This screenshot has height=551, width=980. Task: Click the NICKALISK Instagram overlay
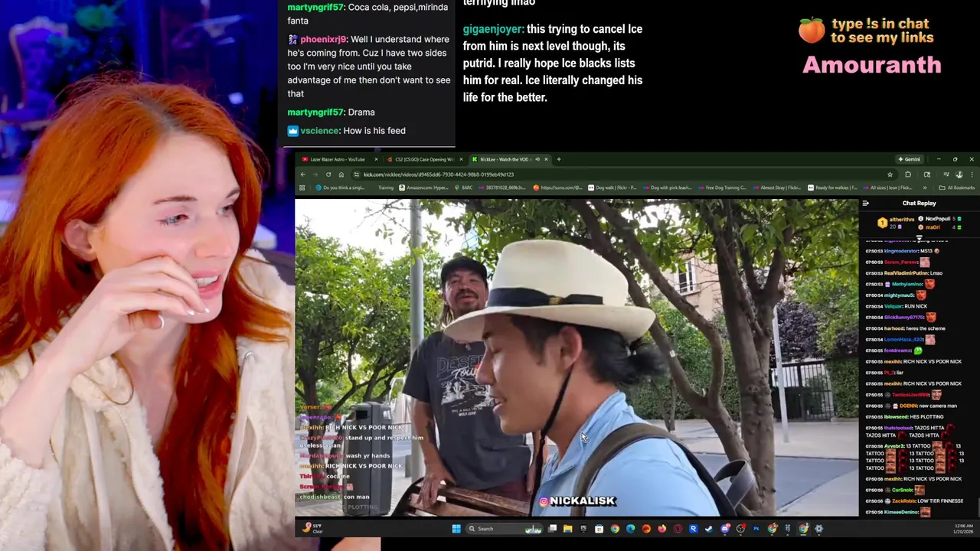(x=577, y=501)
